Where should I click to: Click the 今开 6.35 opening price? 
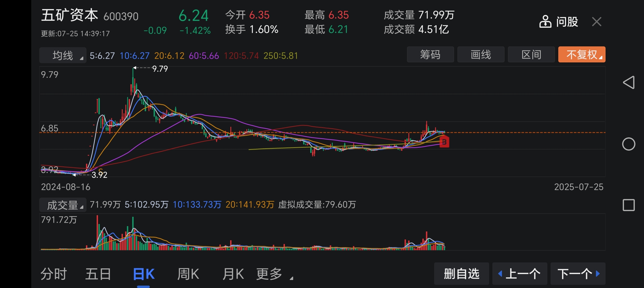click(247, 15)
